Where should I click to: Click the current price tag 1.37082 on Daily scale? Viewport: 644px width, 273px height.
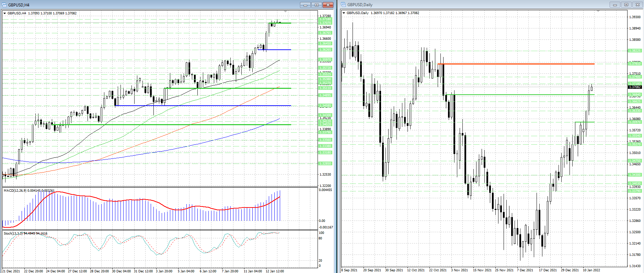tap(635, 87)
